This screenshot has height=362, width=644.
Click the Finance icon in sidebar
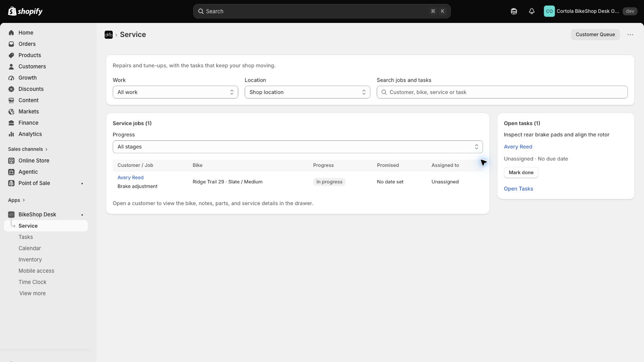click(11, 123)
